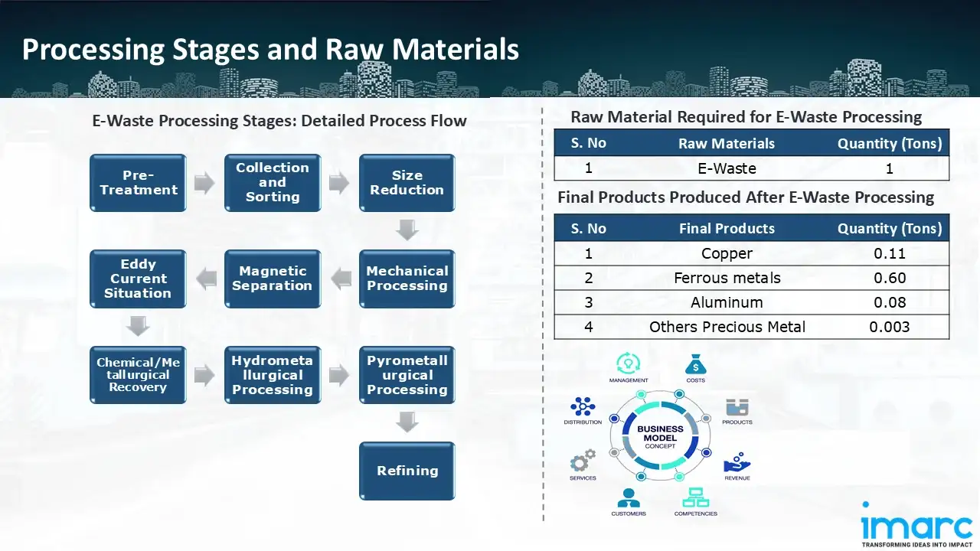This screenshot has height=551, width=980.
Task: Click the Refining stage box
Action: [407, 471]
